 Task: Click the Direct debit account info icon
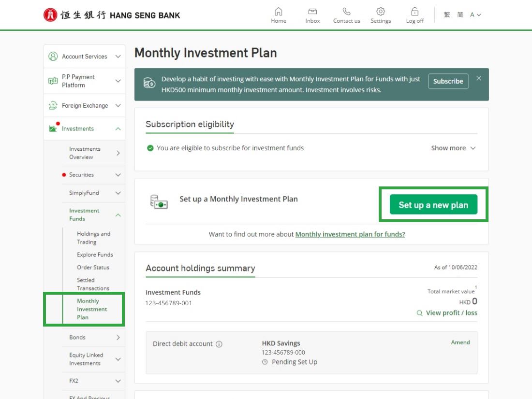coord(219,344)
